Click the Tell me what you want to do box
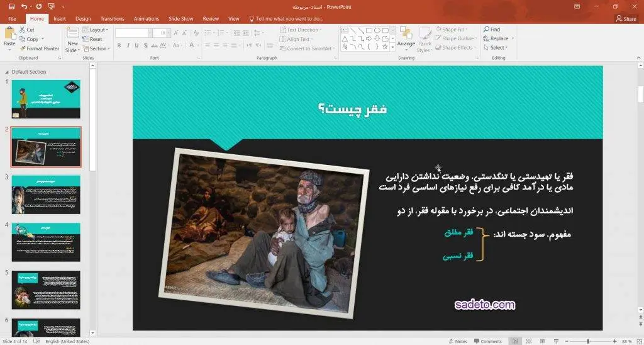The width and height of the screenshot is (644, 345). click(x=286, y=19)
